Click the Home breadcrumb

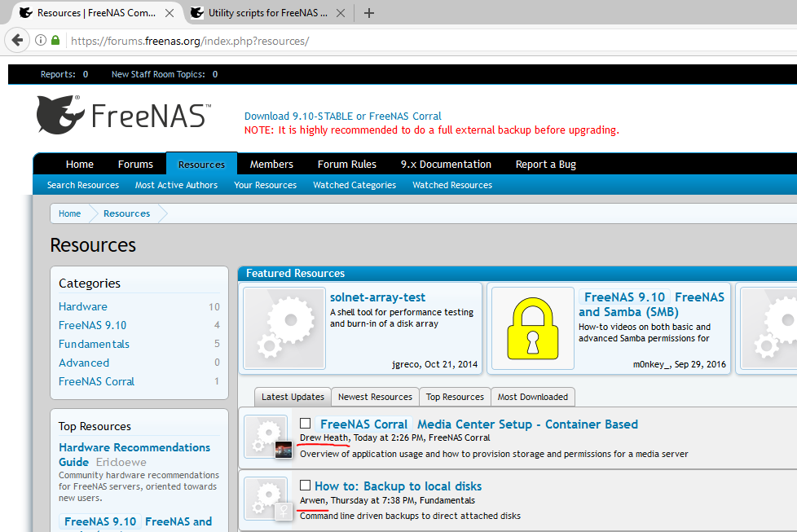pos(70,213)
